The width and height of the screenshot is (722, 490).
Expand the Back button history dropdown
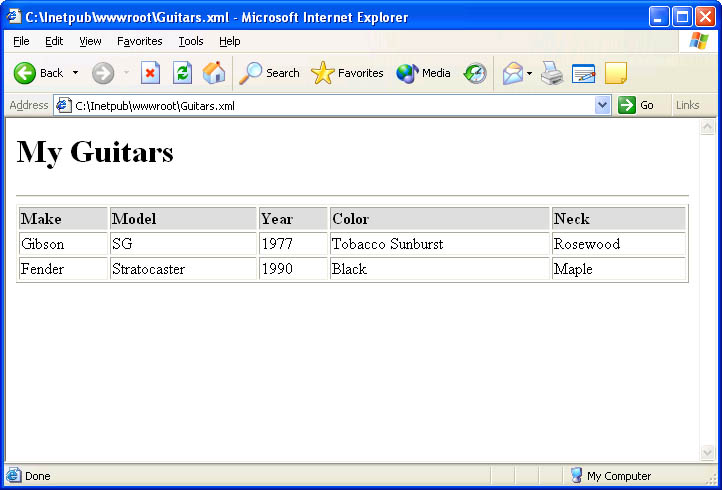tap(75, 73)
